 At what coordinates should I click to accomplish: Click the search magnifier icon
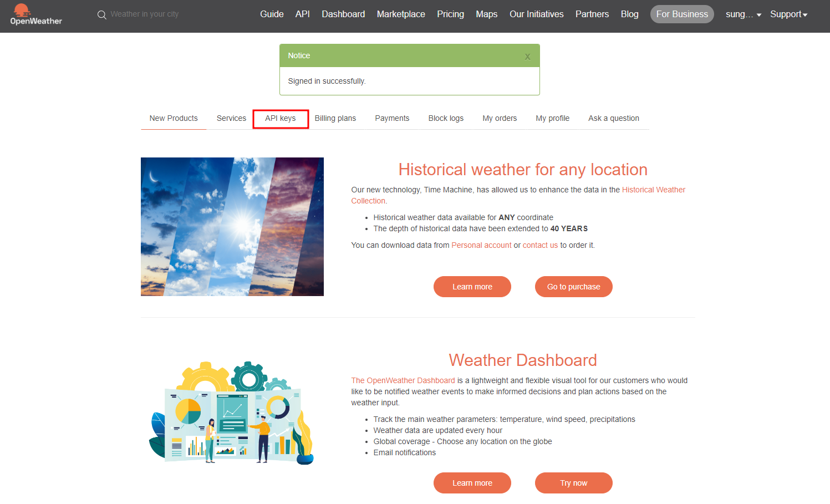tap(102, 15)
